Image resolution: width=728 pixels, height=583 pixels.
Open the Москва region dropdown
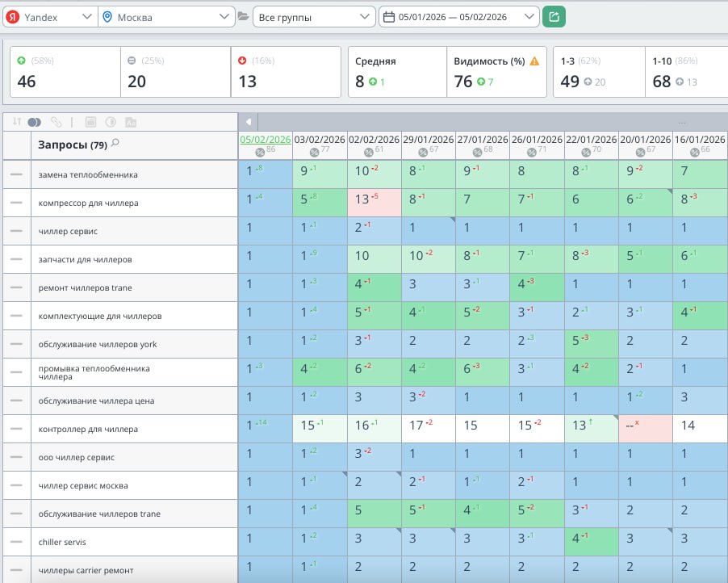pyautogui.click(x=167, y=17)
